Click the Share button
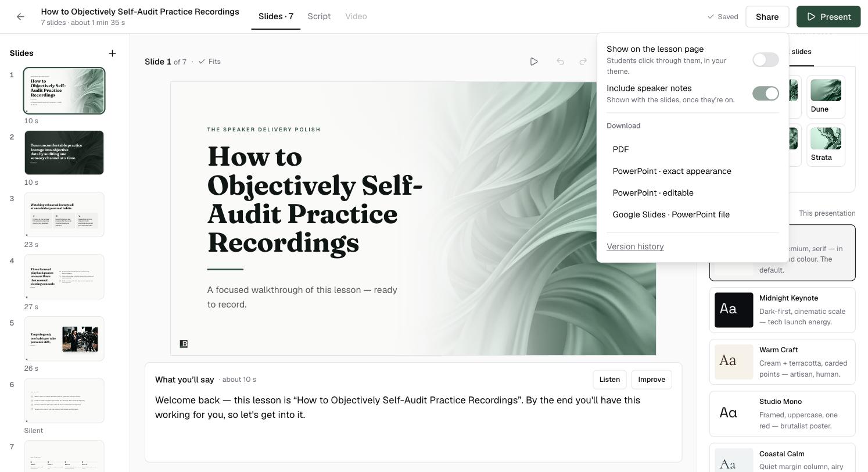 [767, 17]
